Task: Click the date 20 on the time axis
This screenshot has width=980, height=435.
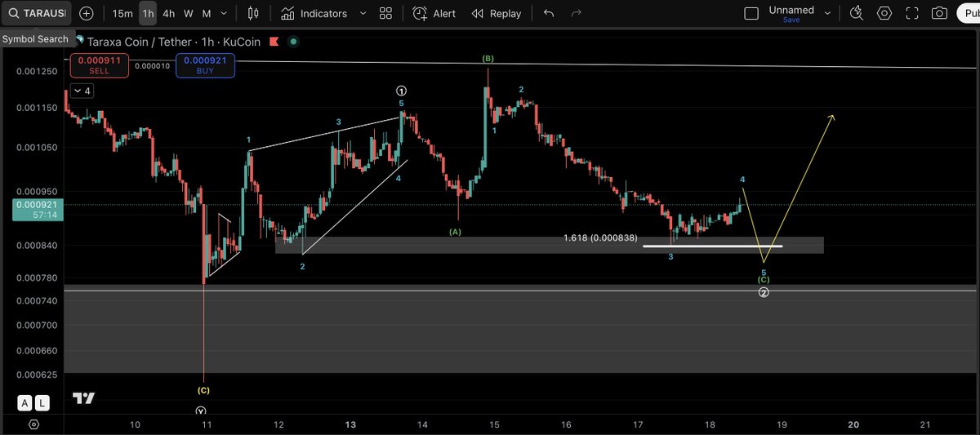Action: pyautogui.click(x=853, y=424)
